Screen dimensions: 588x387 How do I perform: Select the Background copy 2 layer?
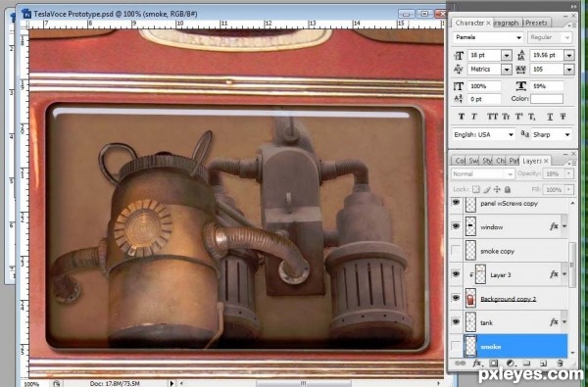pyautogui.click(x=509, y=299)
